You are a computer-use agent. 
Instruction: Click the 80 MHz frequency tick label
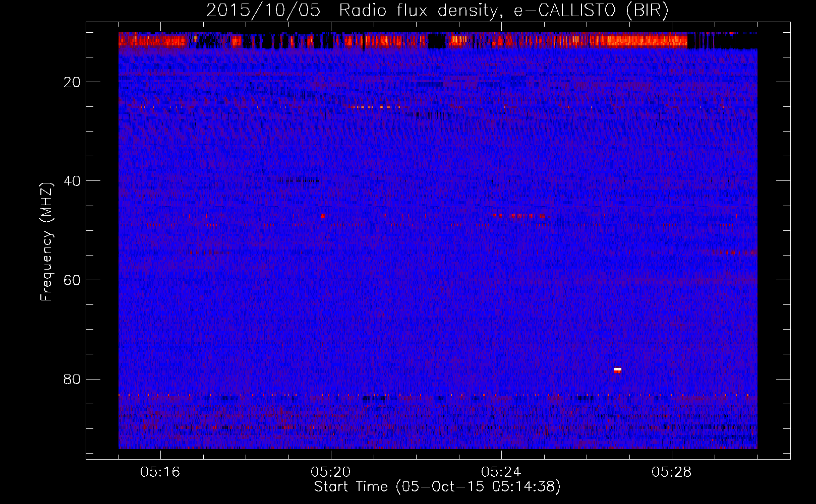pos(73,379)
